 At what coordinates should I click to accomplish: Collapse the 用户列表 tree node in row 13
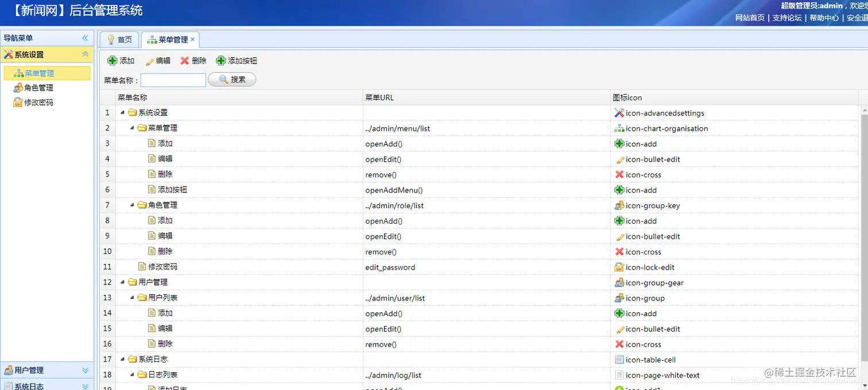[133, 298]
